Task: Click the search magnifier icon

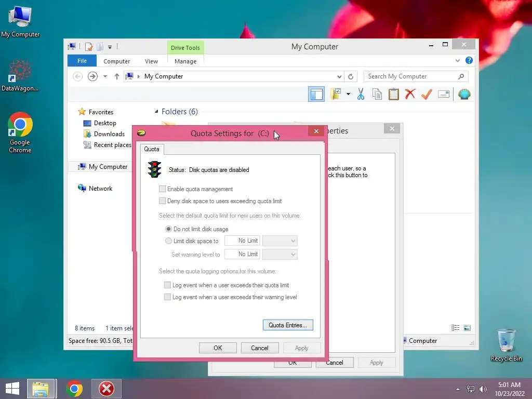Action: coord(461,76)
